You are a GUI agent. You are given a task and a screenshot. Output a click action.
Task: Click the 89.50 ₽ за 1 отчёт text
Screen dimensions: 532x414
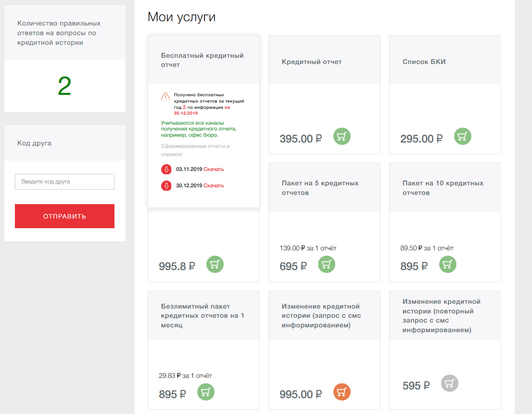pos(427,248)
